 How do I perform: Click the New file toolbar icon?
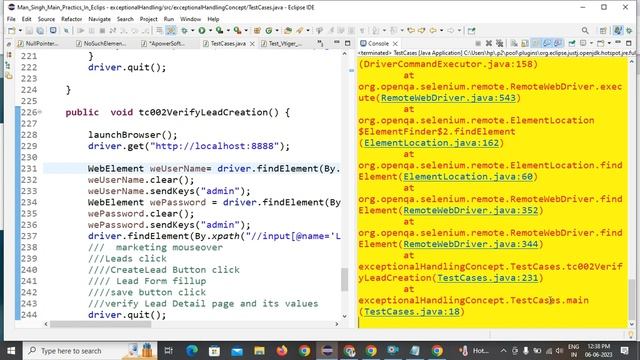[12, 31]
